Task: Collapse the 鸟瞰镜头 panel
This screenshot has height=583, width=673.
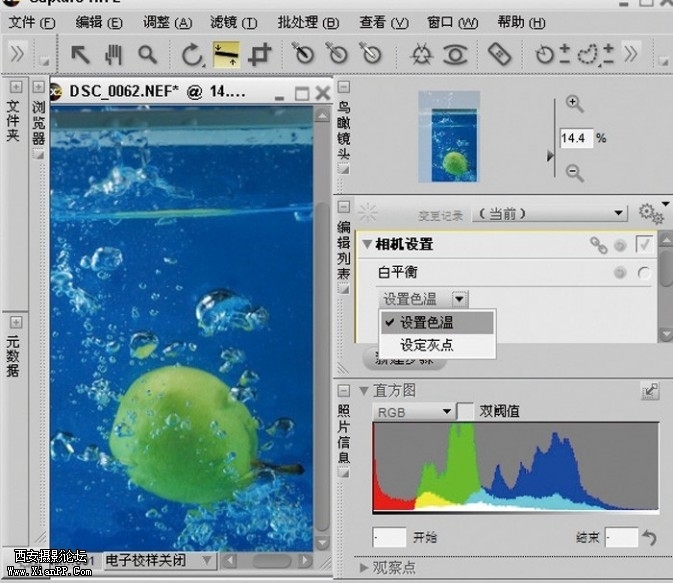Action: click(343, 87)
